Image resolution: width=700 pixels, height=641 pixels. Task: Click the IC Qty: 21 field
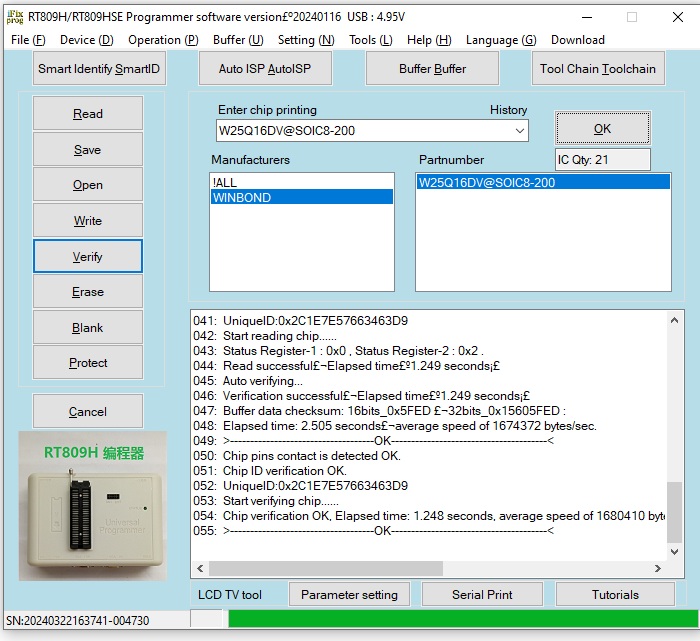tap(603, 160)
